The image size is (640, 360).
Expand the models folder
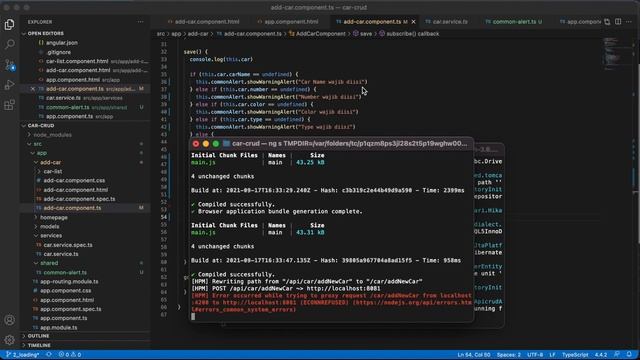49,227
